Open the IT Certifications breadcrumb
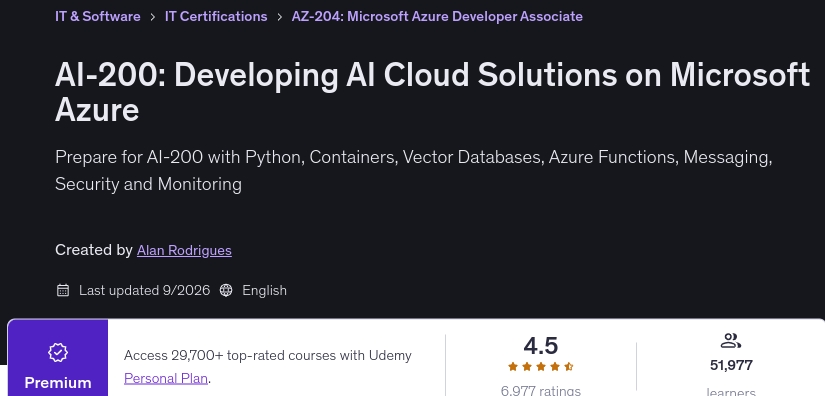This screenshot has height=396, width=825. point(216,16)
